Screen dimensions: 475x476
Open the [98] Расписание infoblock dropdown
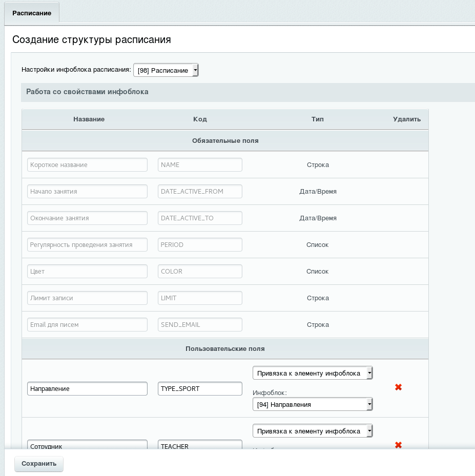(166, 70)
